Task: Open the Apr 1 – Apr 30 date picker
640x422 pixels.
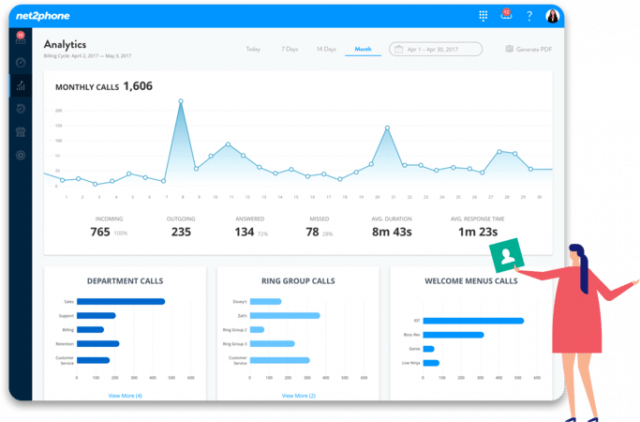Action: (437, 48)
